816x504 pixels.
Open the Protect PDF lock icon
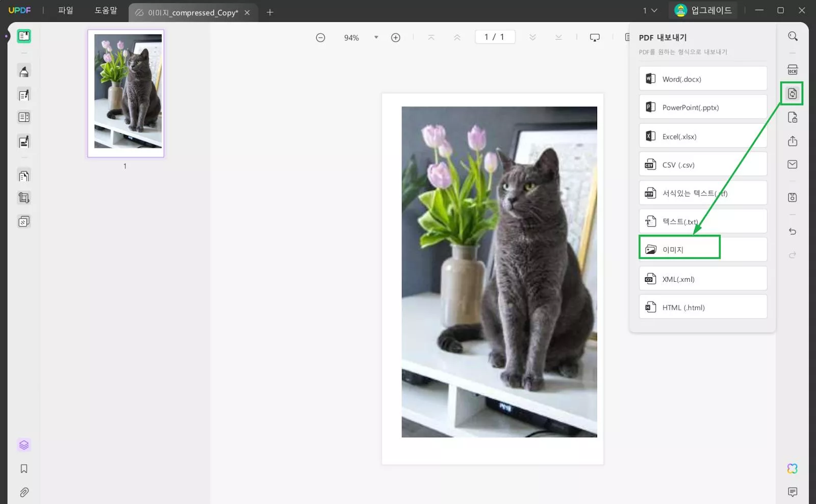(x=793, y=118)
